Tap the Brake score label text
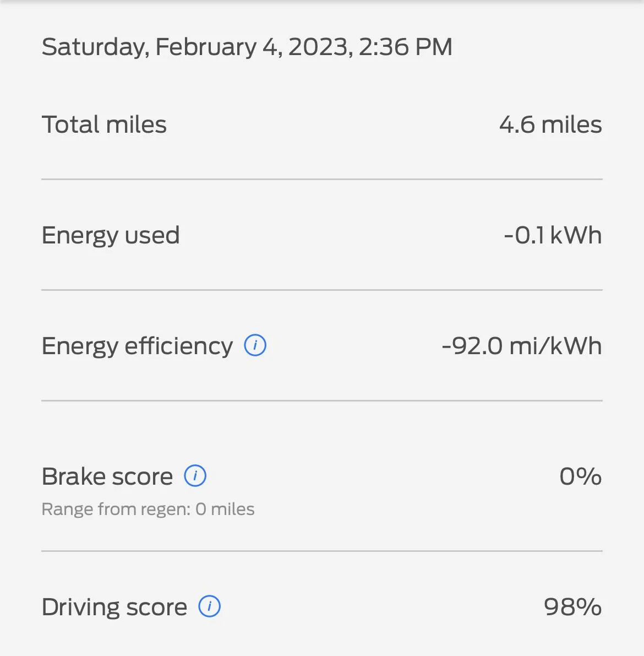 (107, 476)
